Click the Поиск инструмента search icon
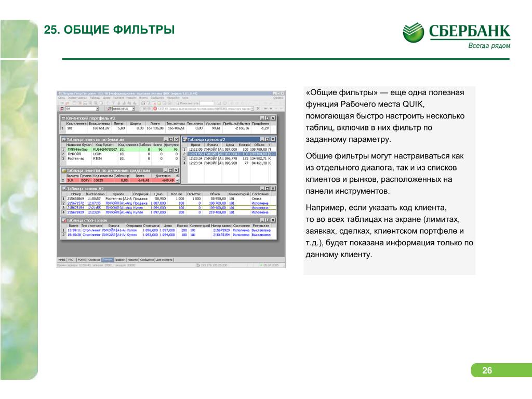The width and height of the screenshot is (532, 399). 178,103
